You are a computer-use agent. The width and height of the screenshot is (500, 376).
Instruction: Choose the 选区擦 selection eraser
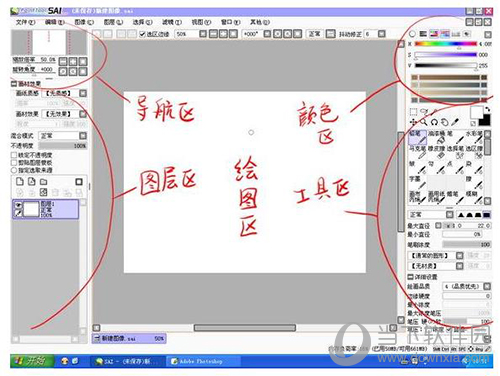[x=475, y=152]
